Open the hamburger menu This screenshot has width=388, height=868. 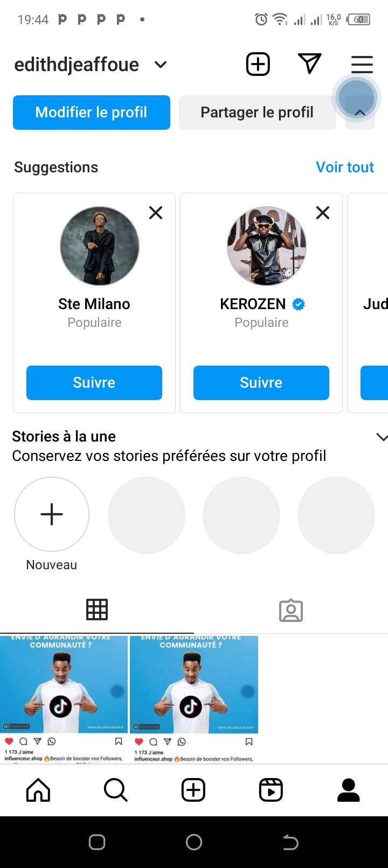362,65
